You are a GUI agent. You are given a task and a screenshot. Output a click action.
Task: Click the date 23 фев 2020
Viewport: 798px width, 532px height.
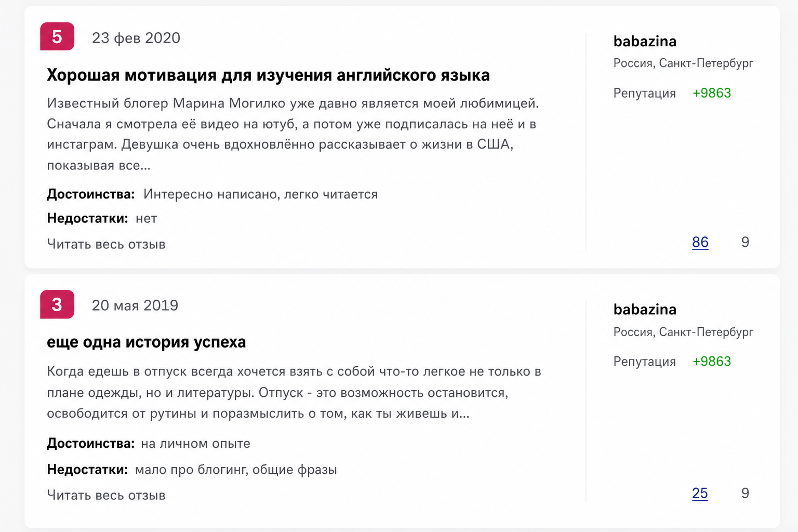[136, 38]
